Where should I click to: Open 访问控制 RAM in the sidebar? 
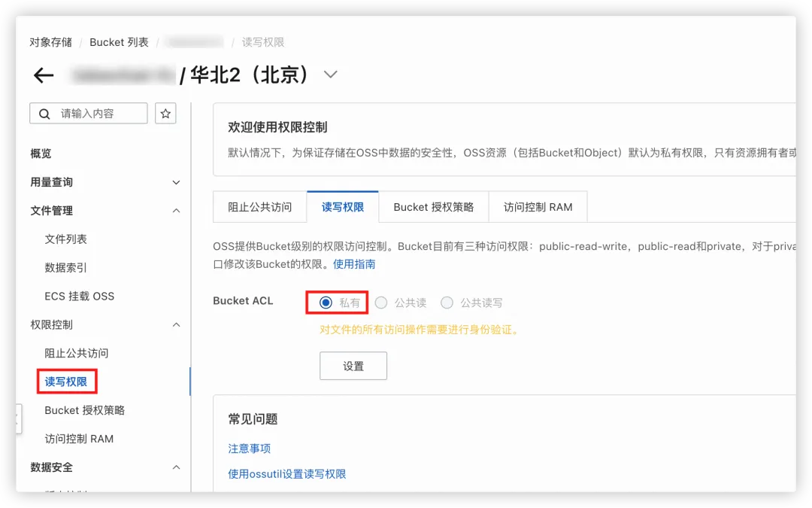pos(79,439)
